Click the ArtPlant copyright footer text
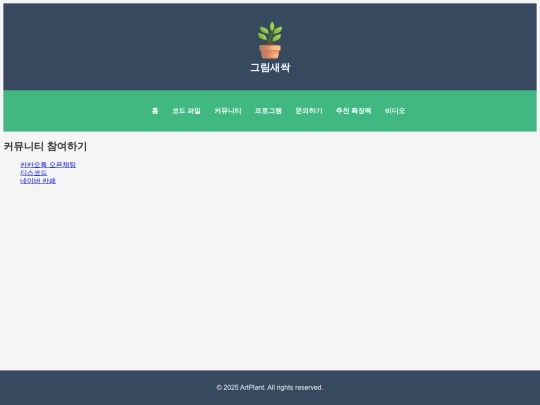 (x=270, y=387)
